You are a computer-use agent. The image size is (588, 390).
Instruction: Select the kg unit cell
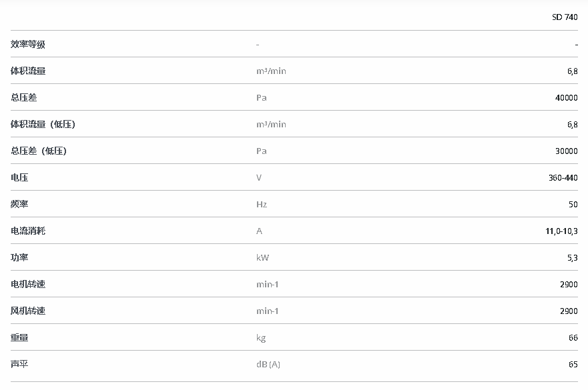point(261,337)
